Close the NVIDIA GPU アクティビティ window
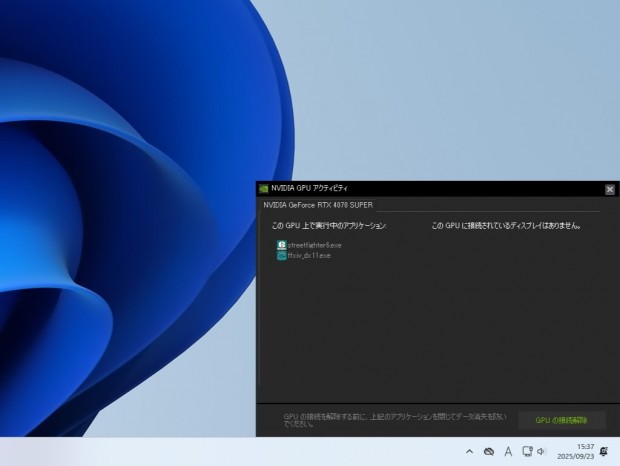 click(x=610, y=189)
